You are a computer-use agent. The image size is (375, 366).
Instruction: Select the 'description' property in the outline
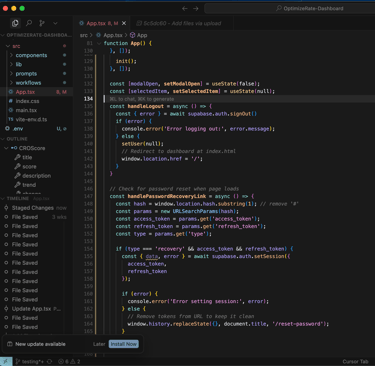tap(37, 176)
